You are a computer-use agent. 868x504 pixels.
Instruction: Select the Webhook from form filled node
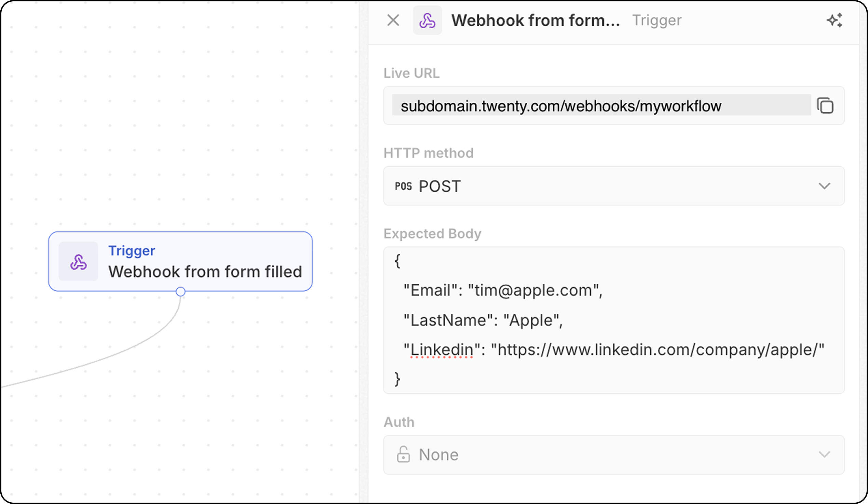click(205, 271)
